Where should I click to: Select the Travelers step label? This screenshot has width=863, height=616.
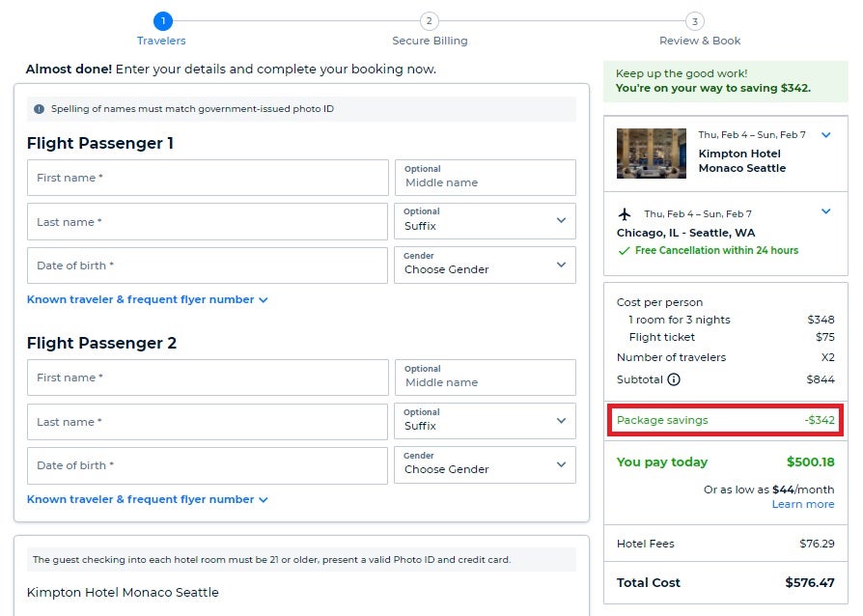[160, 41]
